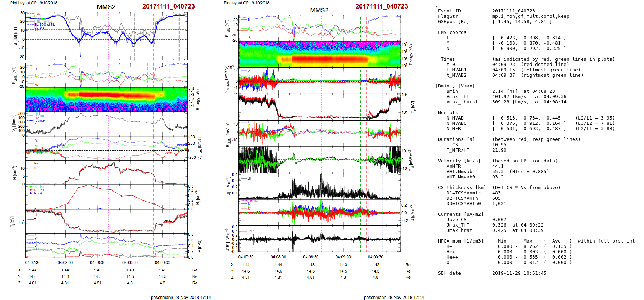Select T_MFR/HT duration 21.90
Viewport: 644px width, 300px height.
click(x=499, y=150)
